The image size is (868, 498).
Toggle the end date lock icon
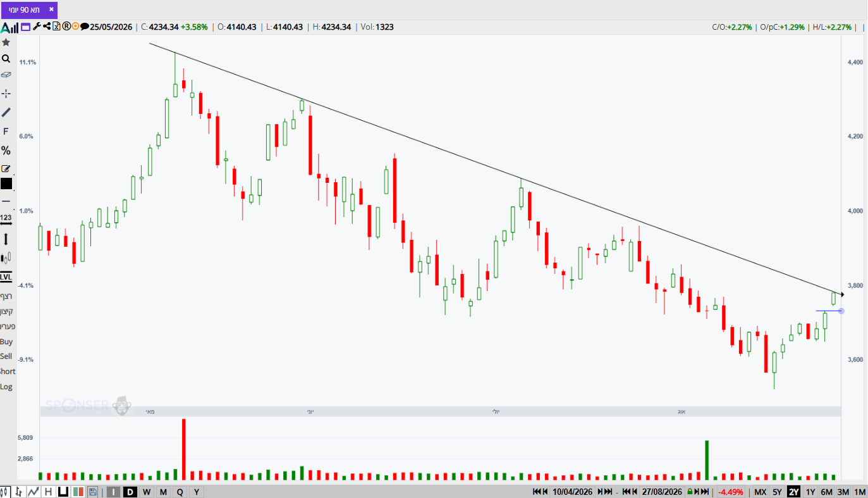[x=690, y=492]
